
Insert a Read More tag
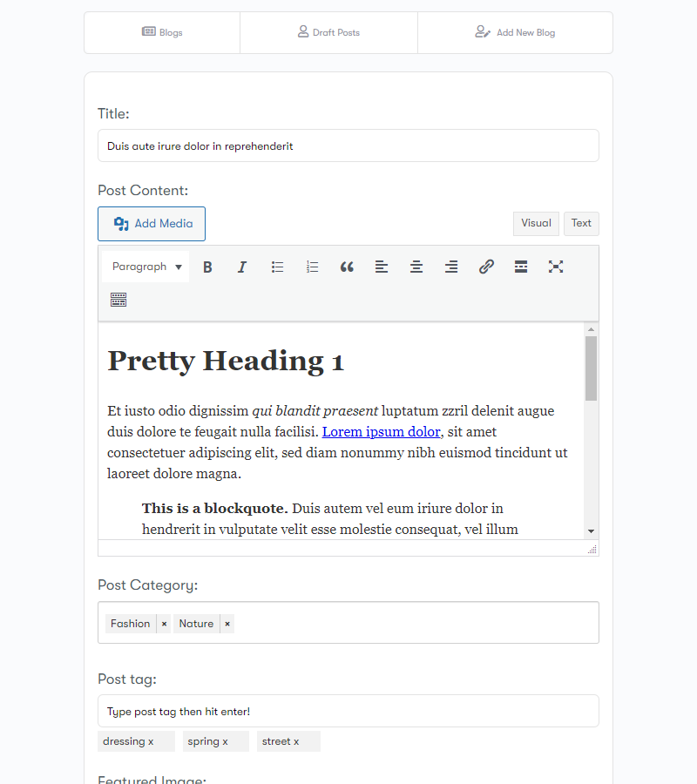[x=521, y=267]
